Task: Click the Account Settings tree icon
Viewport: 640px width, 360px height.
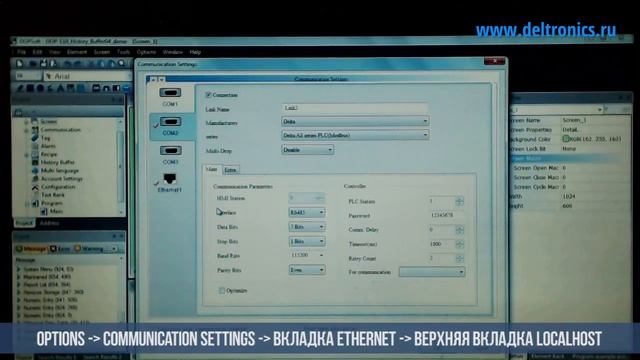Action: point(35,179)
